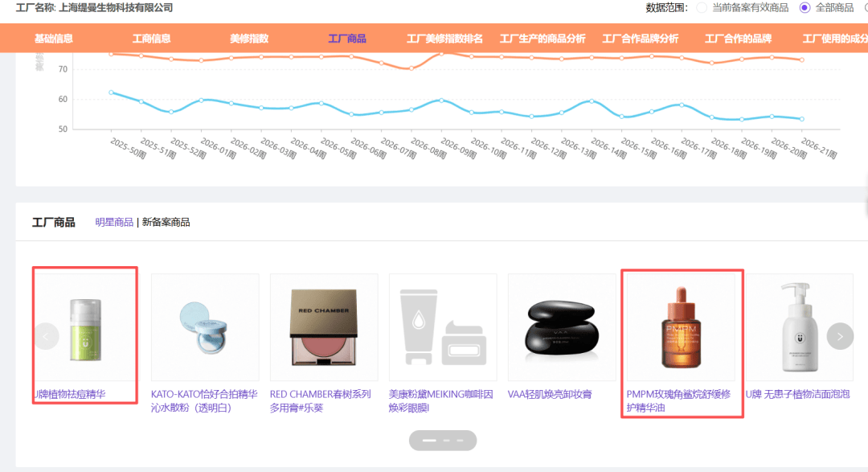
Task: Select the third carousel page dot
Action: coord(460,441)
